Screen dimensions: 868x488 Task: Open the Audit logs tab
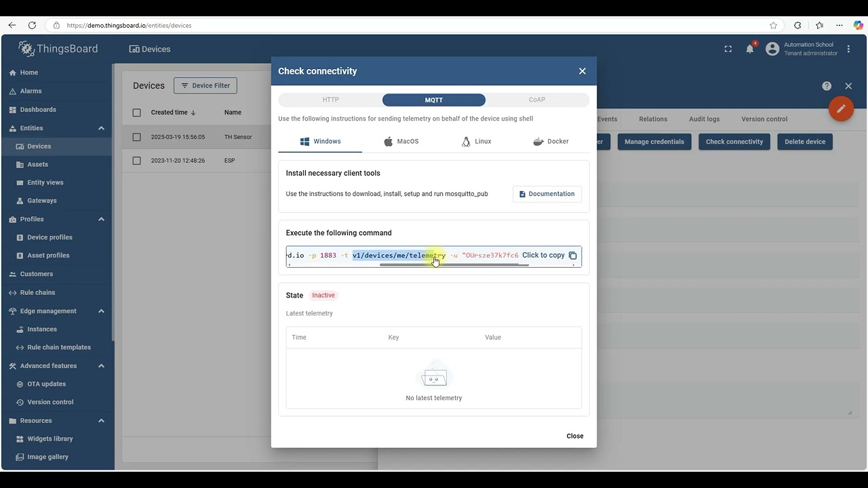(705, 119)
